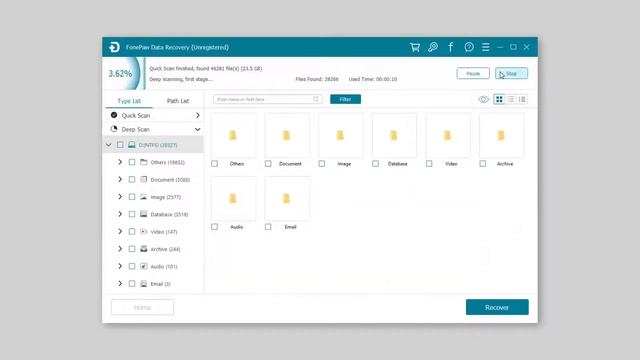Screen dimensions: 640x360
Task: Open the shopping cart purchase icon
Action: [415, 47]
